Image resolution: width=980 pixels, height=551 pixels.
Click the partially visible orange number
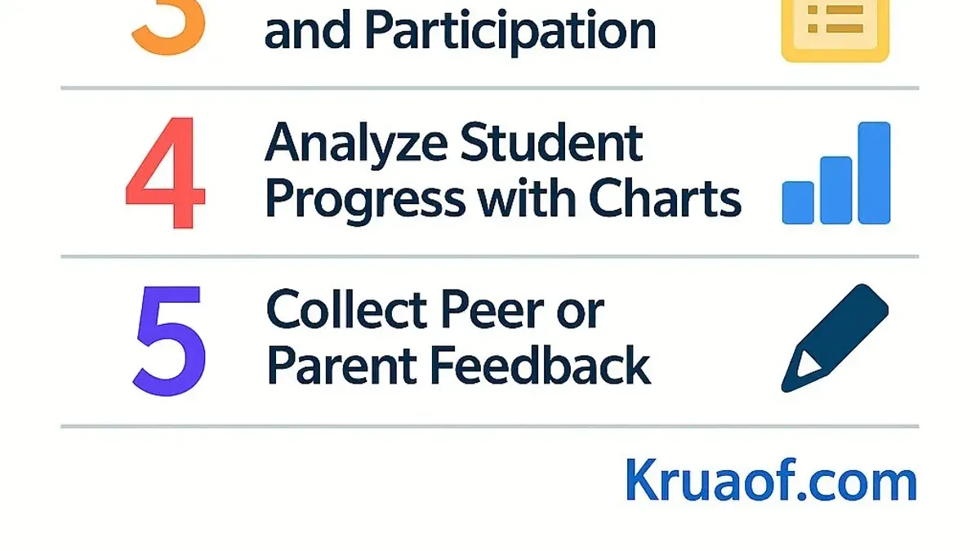(167, 28)
